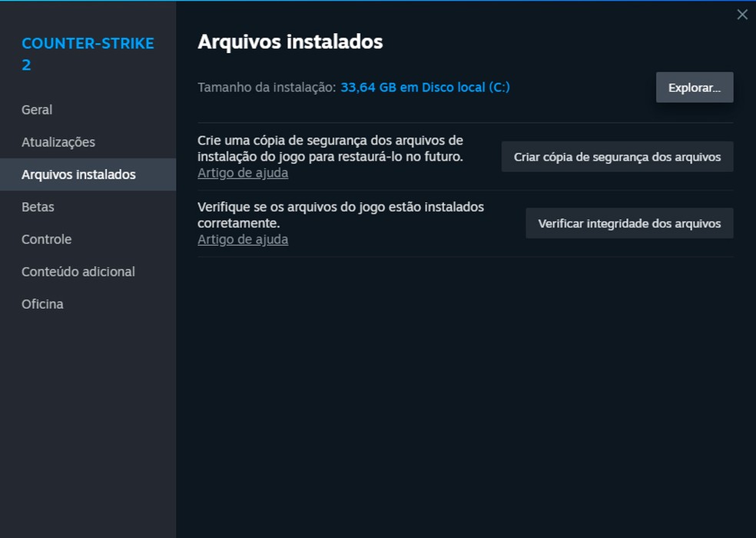Screen dimensions: 756x538
Task: Open the Geral settings tab
Action: point(37,110)
